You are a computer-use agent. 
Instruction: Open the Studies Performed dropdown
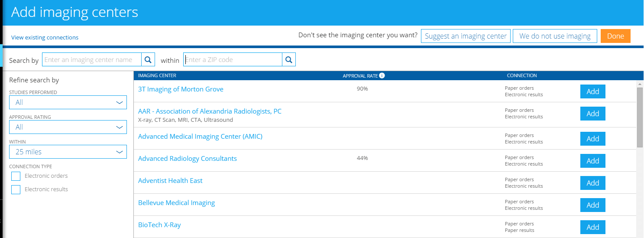(x=68, y=102)
